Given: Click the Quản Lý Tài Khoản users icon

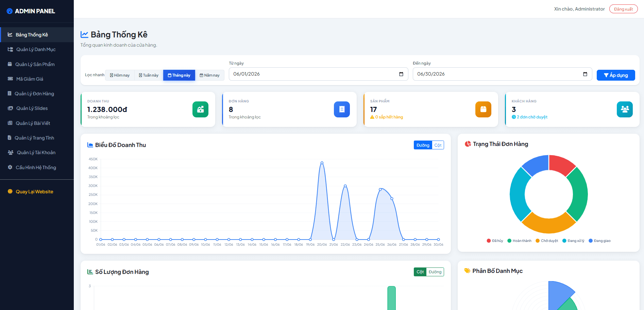Looking at the screenshot, I should (x=11, y=152).
